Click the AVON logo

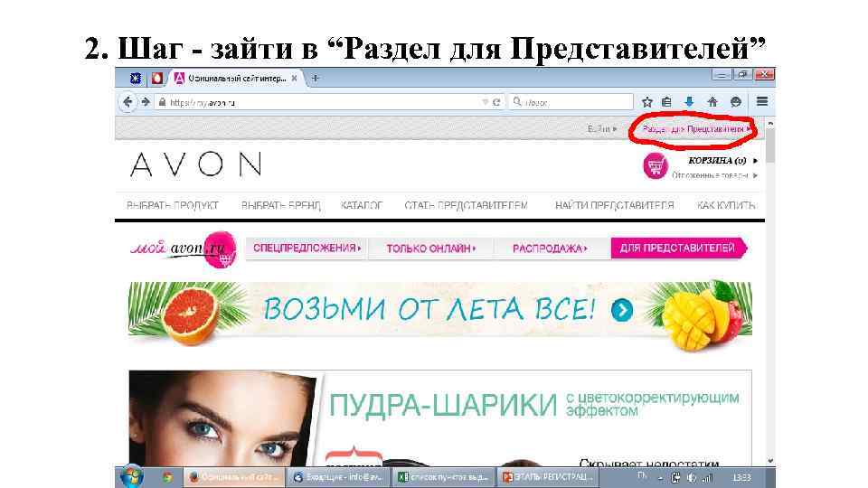196,164
